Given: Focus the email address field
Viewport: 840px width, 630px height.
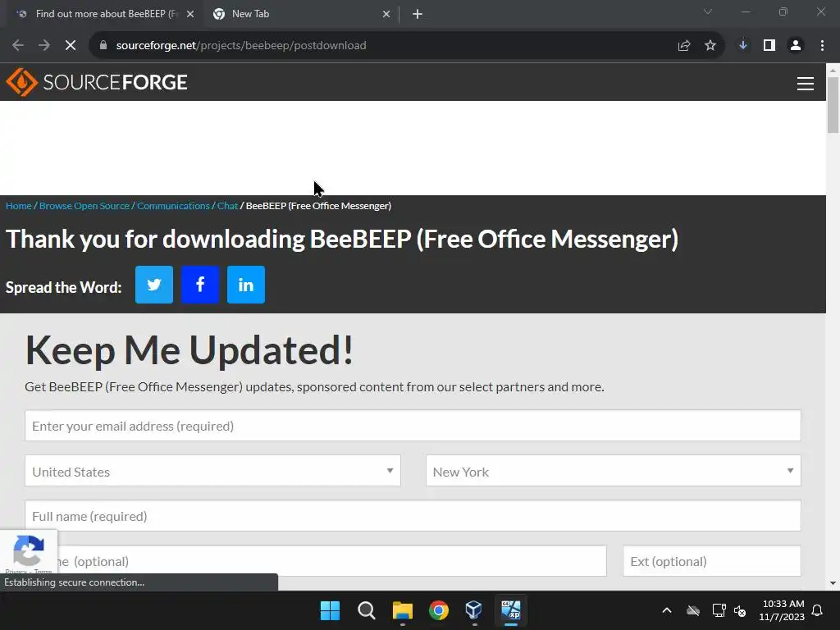Looking at the screenshot, I should tap(413, 426).
